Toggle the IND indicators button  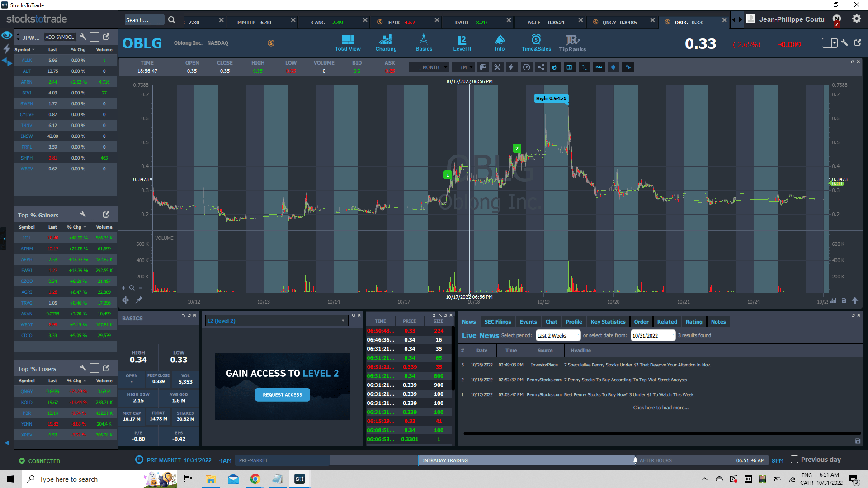tap(599, 67)
